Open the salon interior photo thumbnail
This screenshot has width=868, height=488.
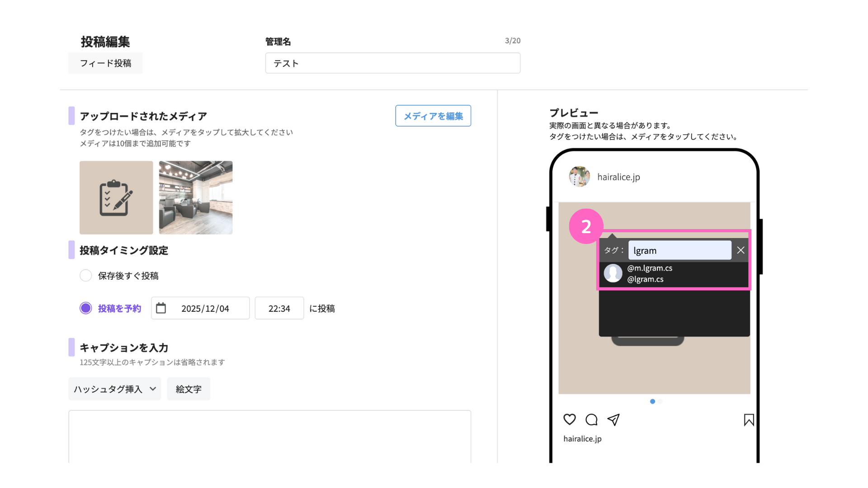[196, 197]
